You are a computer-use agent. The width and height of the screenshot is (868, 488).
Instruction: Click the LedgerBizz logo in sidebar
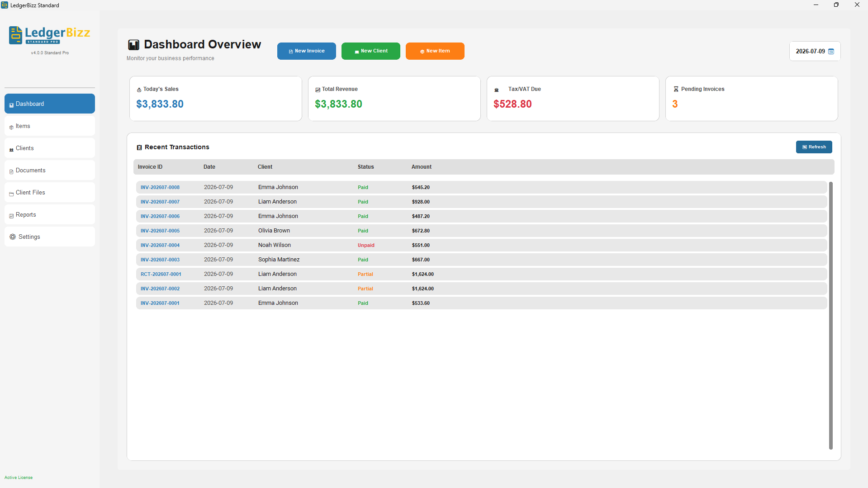click(50, 35)
